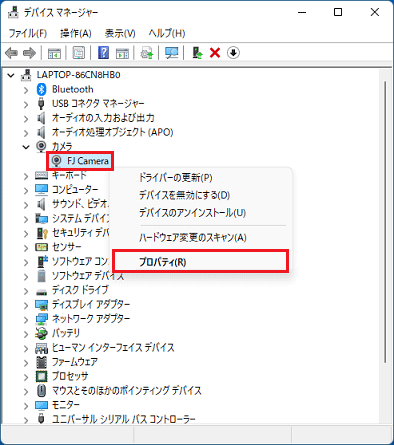394x445 pixels.
Task: Click the カメラ category webcam icon
Action: pos(41,146)
